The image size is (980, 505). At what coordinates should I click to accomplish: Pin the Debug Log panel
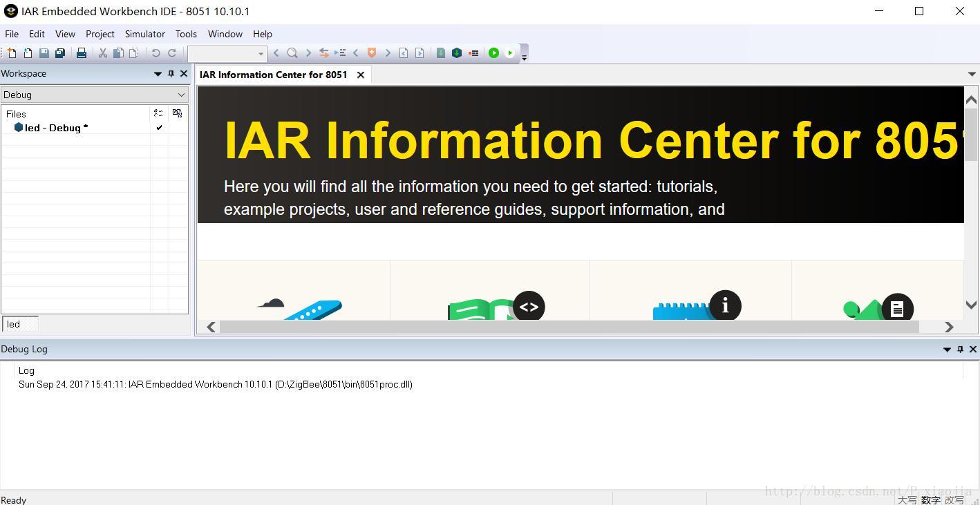coord(960,350)
